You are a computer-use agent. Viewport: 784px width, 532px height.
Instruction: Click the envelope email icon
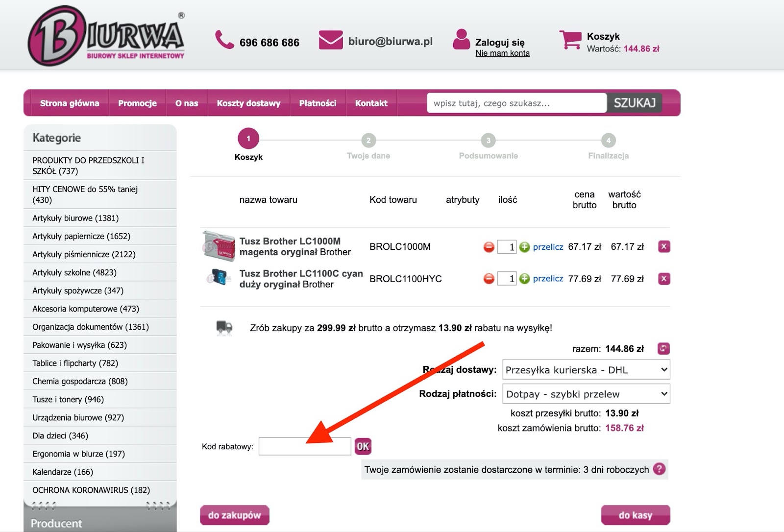tap(331, 40)
